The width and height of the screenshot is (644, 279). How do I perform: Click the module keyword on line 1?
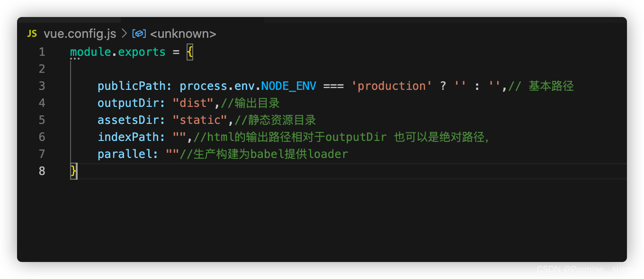(90, 52)
